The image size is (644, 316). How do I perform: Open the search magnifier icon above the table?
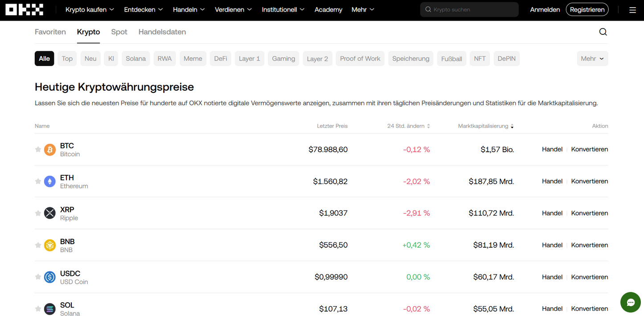603,32
